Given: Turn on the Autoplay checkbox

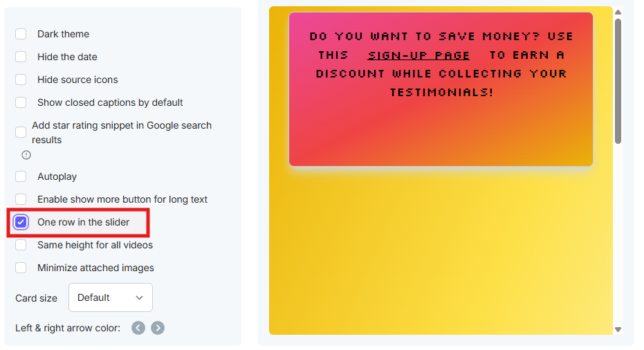Looking at the screenshot, I should [21, 176].
